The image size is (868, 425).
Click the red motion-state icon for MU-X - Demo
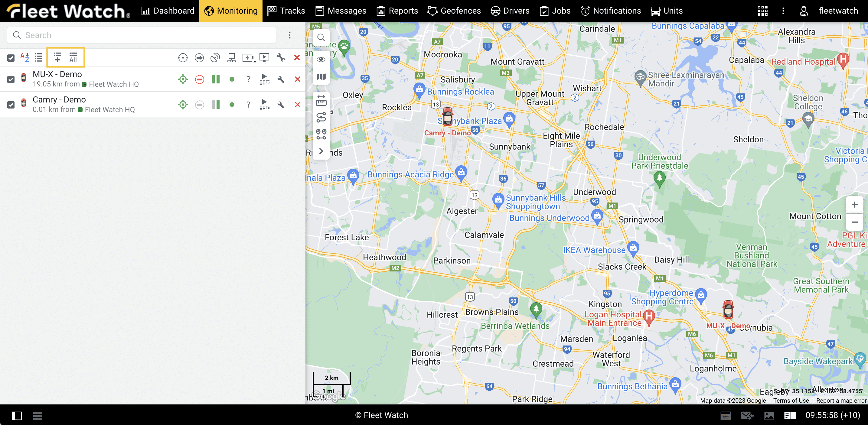[x=200, y=79]
